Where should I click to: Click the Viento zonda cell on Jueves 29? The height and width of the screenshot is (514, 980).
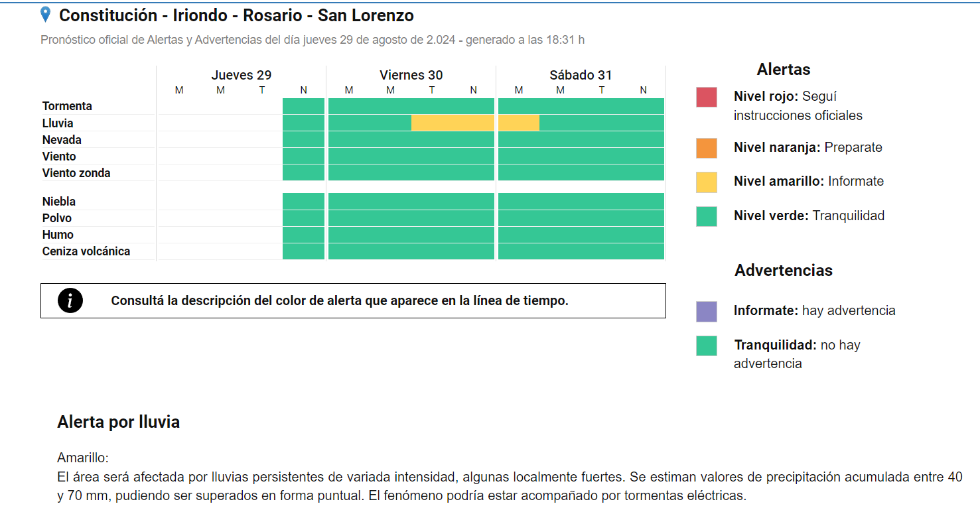(304, 172)
